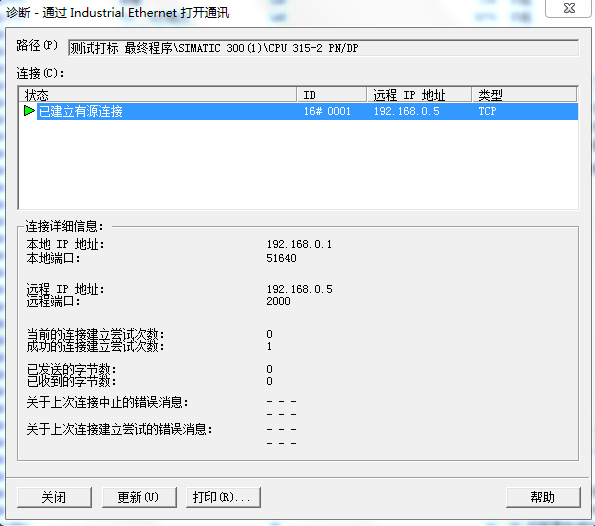
Task: Click the TCP type cell
Action: [x=487, y=111]
